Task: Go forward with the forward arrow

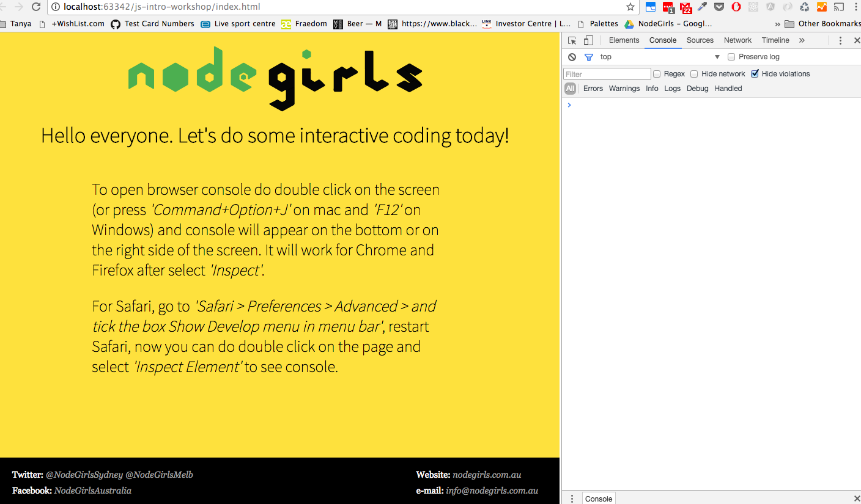Action: pos(18,7)
